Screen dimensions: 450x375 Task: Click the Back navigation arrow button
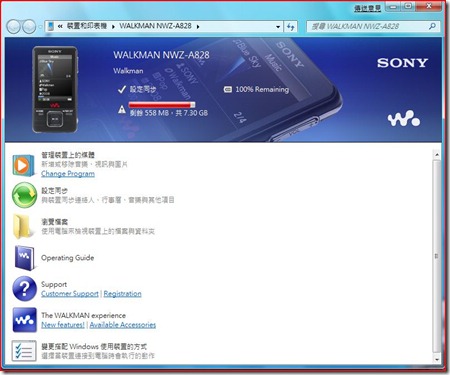14,27
